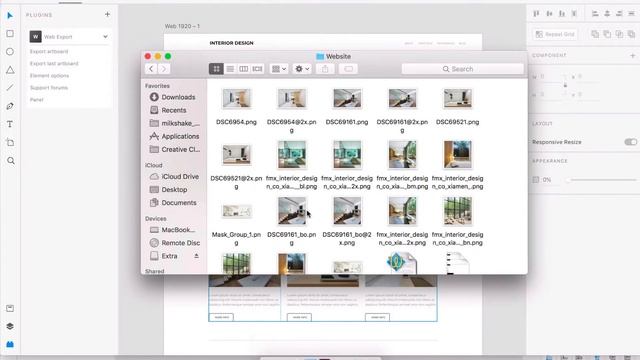Click the Web 1920 – 1 artboard label
Screen dimensions: 640x360
182,26
